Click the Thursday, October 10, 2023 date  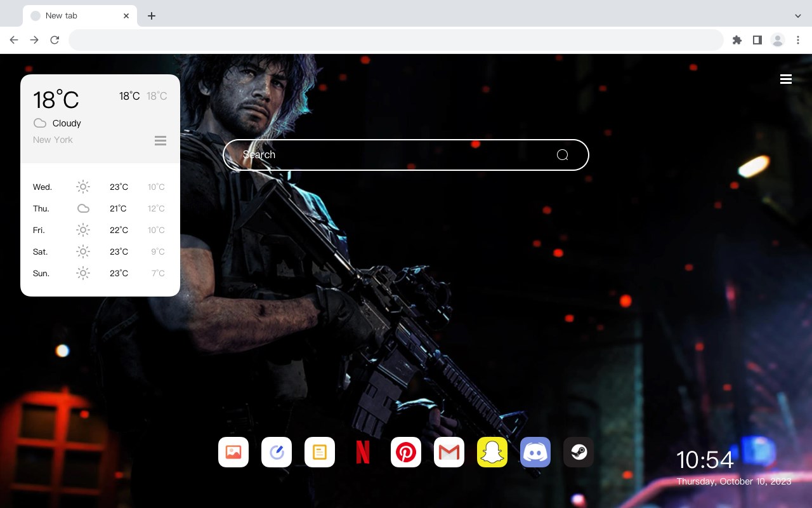pyautogui.click(x=734, y=481)
